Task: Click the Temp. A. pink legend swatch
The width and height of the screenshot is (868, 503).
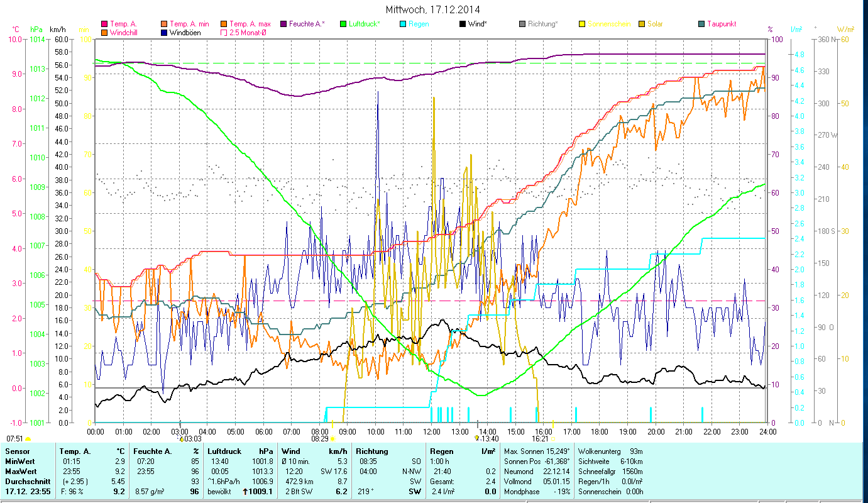Action: click(105, 24)
